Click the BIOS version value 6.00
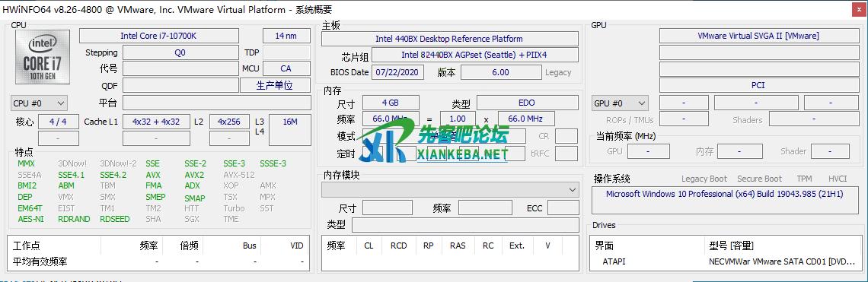The image size is (868, 282). (500, 72)
